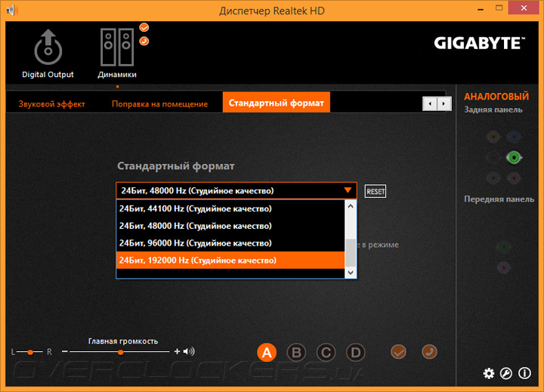Image resolution: width=544 pixels, height=392 pixels.
Task: Select the Digital Output device icon
Action: click(x=48, y=47)
